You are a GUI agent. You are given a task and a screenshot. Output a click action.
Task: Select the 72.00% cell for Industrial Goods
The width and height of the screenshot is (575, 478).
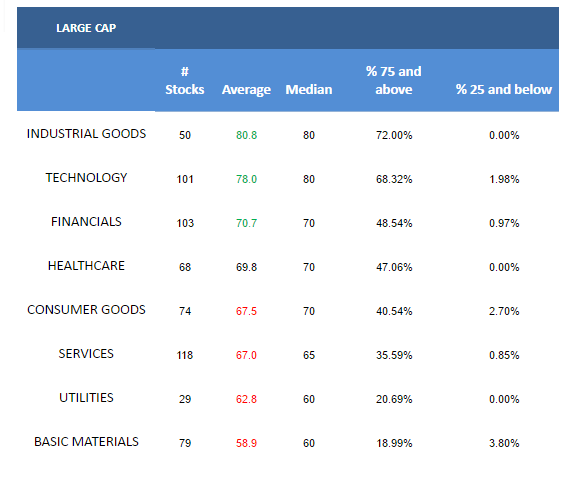pos(394,135)
